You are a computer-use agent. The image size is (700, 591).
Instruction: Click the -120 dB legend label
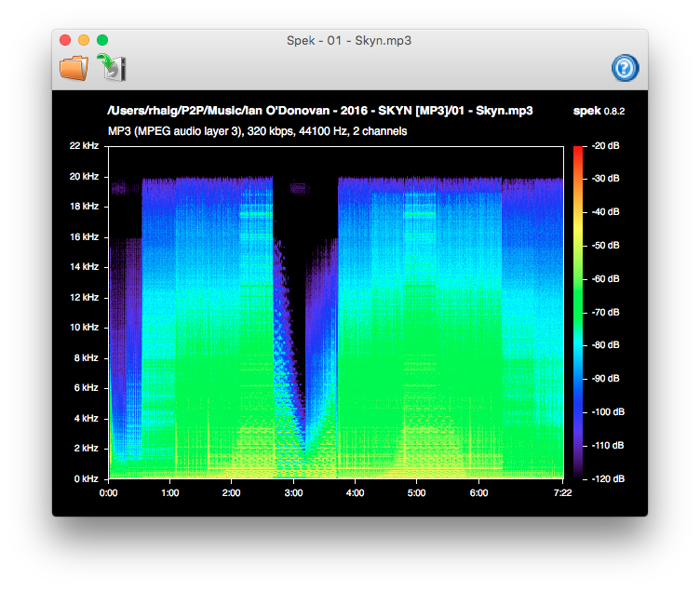(608, 479)
